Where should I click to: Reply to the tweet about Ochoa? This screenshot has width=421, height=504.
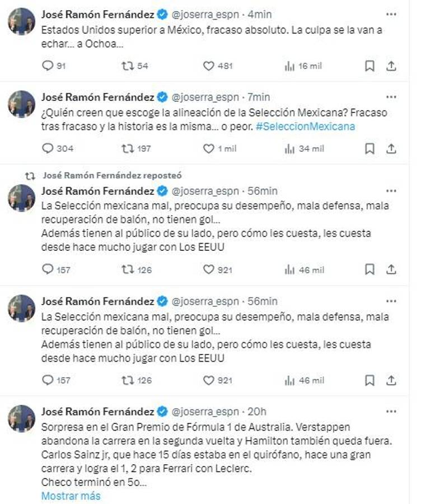point(46,66)
